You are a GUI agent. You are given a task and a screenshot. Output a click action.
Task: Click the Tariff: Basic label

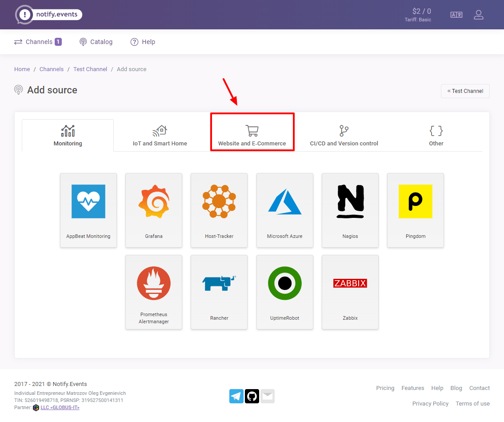tap(418, 20)
